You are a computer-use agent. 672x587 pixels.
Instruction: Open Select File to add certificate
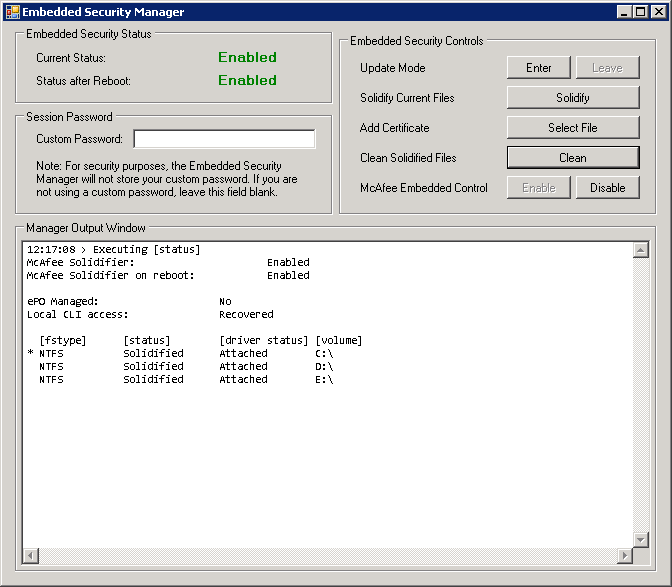point(573,128)
